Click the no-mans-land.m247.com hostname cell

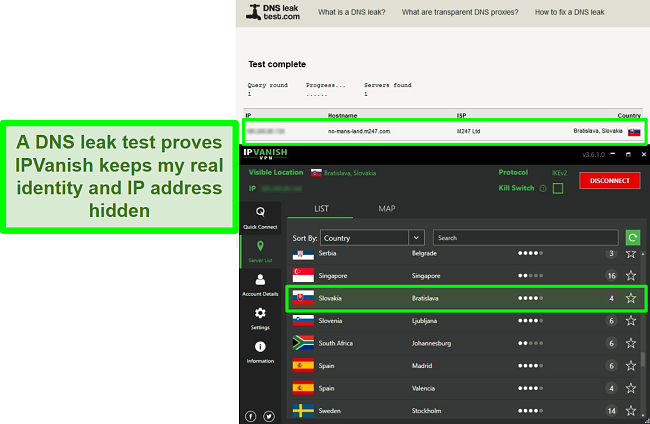[359, 131]
